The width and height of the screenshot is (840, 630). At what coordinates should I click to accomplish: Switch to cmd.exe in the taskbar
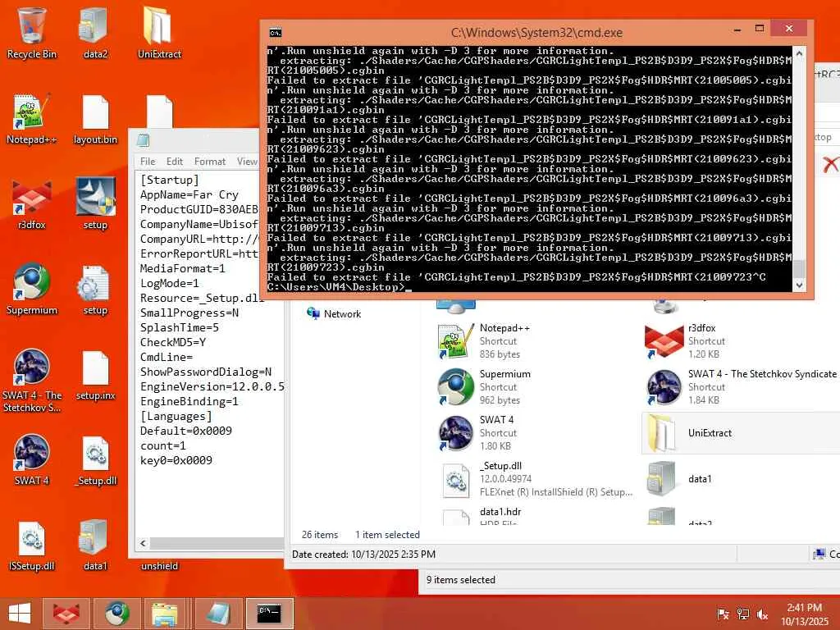[x=269, y=613]
